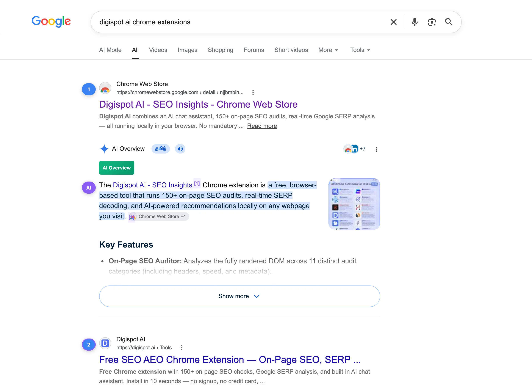
Task: Clear the search query with X icon
Action: pos(393,22)
